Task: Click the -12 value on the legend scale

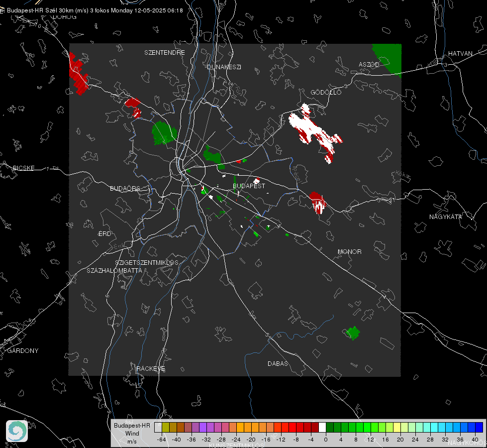Action: click(281, 440)
